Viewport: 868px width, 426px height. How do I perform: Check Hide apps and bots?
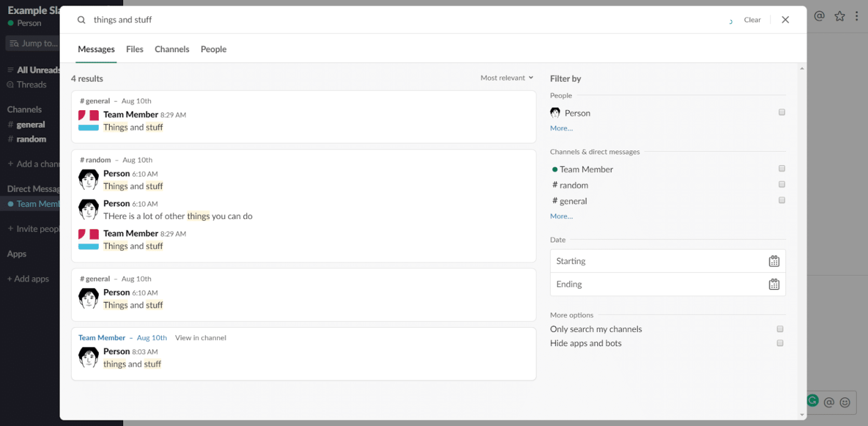[780, 343]
